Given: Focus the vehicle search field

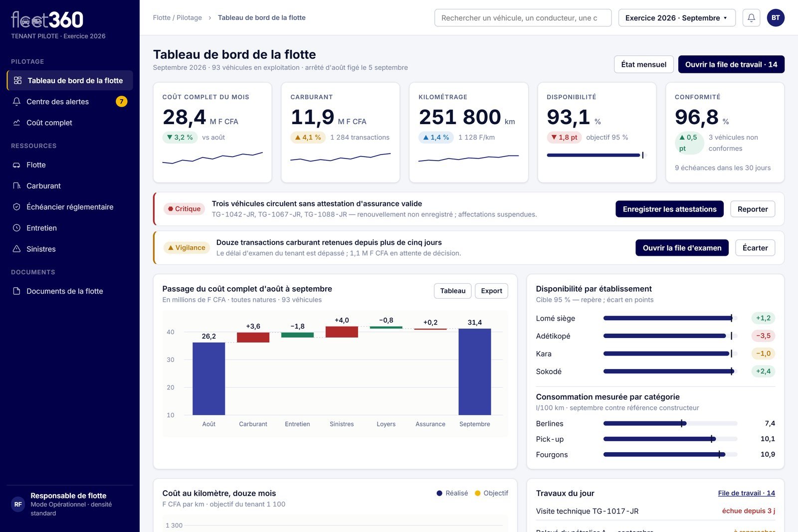Looking at the screenshot, I should click(523, 18).
